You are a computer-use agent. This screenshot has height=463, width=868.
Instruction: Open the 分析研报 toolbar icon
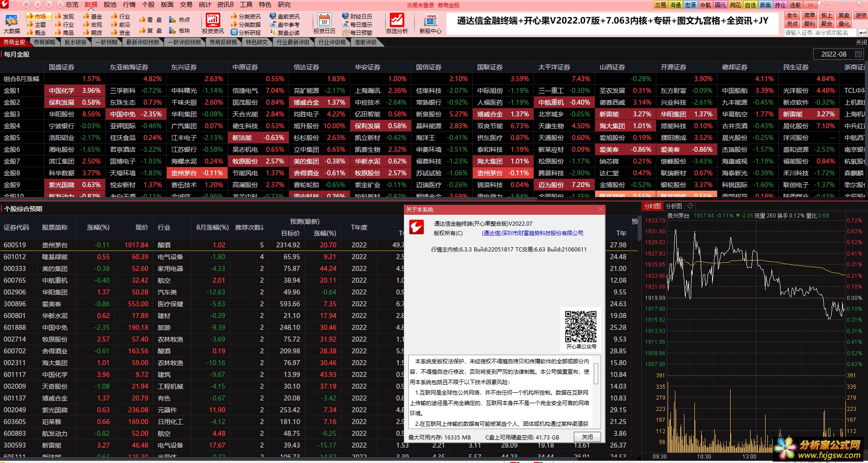coord(246,33)
